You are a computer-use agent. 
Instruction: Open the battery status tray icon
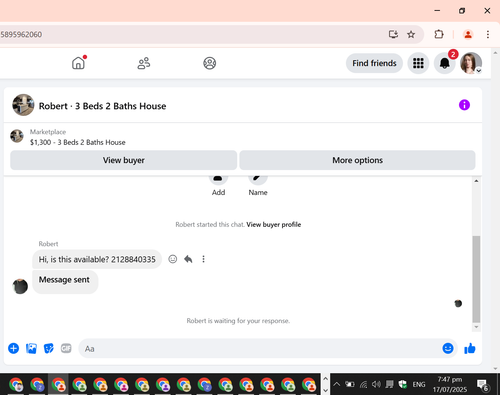pos(350,384)
